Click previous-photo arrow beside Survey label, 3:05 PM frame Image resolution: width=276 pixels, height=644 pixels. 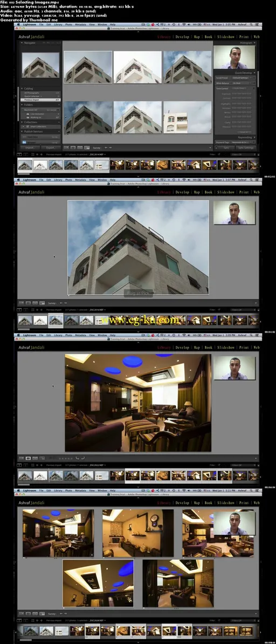coord(106,147)
